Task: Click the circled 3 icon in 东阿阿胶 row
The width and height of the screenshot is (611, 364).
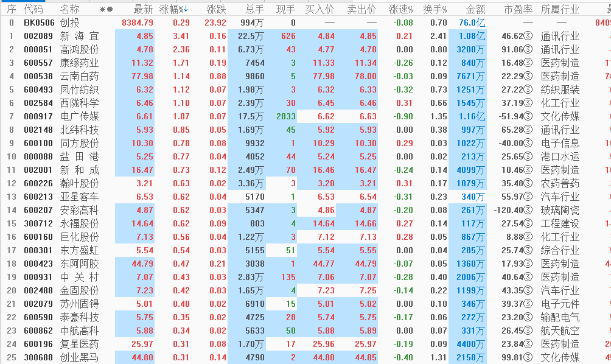Action: click(528, 264)
